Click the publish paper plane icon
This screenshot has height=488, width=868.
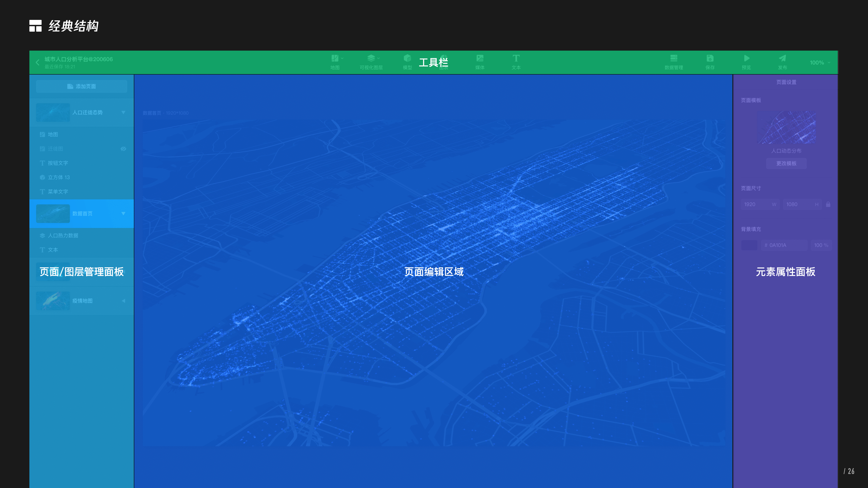pyautogui.click(x=782, y=59)
